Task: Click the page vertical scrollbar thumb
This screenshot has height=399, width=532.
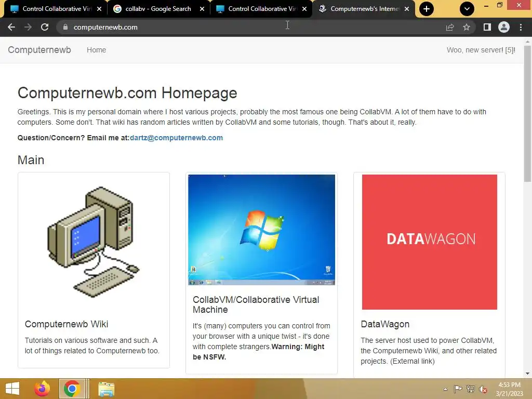Action: 527,114
